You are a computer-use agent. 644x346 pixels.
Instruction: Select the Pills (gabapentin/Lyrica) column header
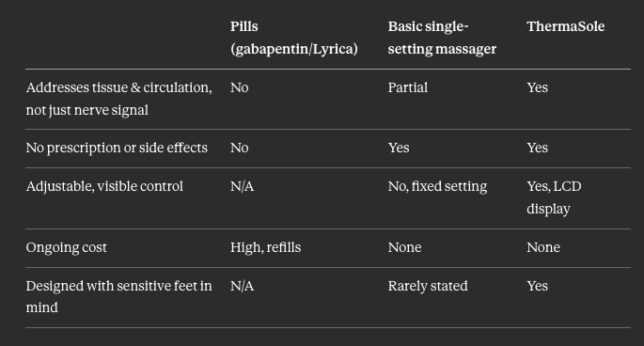tap(293, 38)
